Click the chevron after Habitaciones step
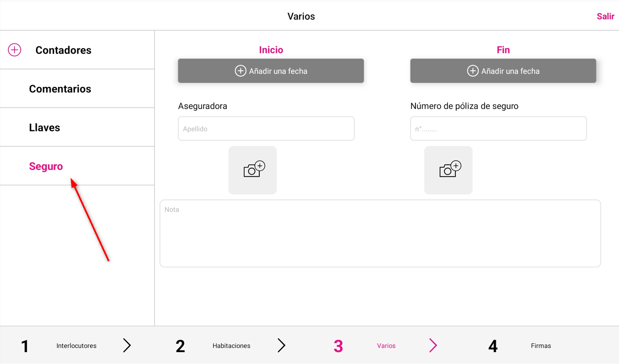The height and width of the screenshot is (364, 619). 282,346
